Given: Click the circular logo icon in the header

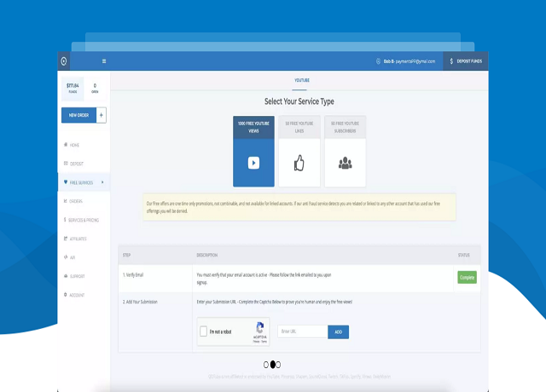Looking at the screenshot, I should pyautogui.click(x=64, y=61).
